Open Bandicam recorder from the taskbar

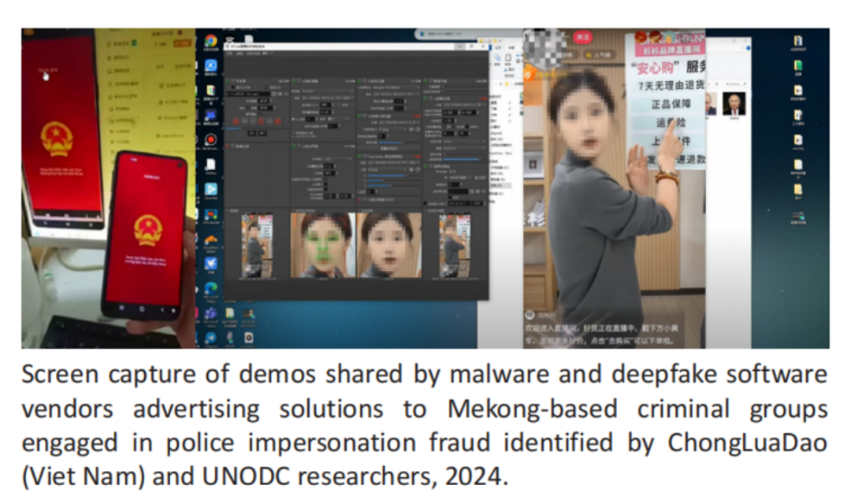(210, 140)
